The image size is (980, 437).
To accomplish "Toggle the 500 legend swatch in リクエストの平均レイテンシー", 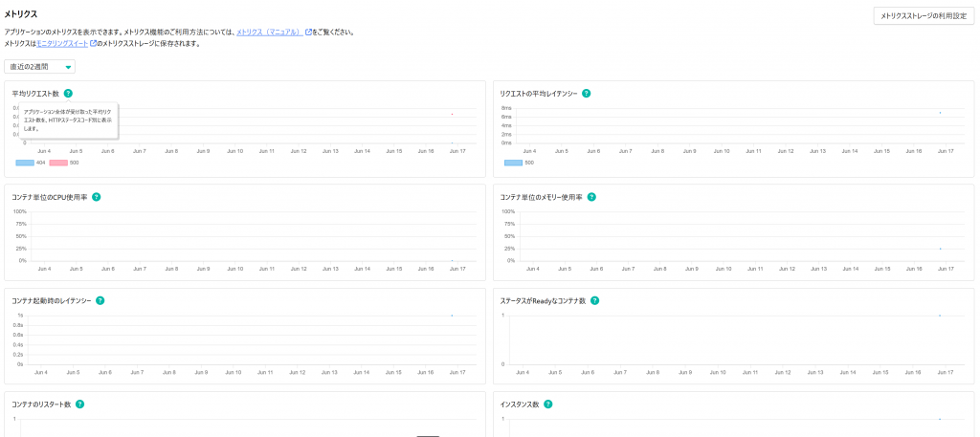I will click(513, 163).
